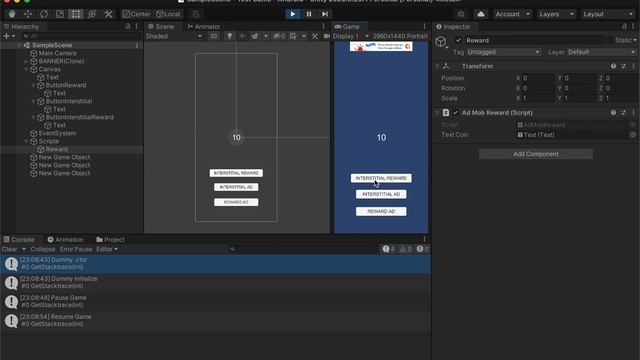This screenshot has width=640, height=360.
Task: Open the Scene camera settings icon
Action: coord(327,36)
